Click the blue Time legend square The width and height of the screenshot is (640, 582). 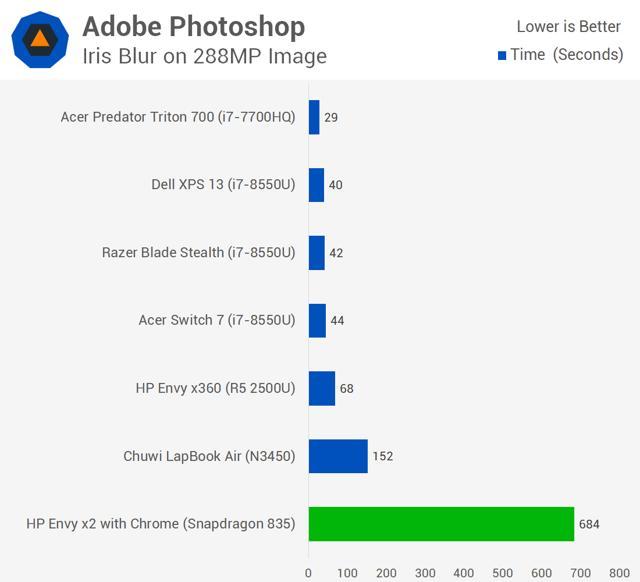[x=502, y=56]
